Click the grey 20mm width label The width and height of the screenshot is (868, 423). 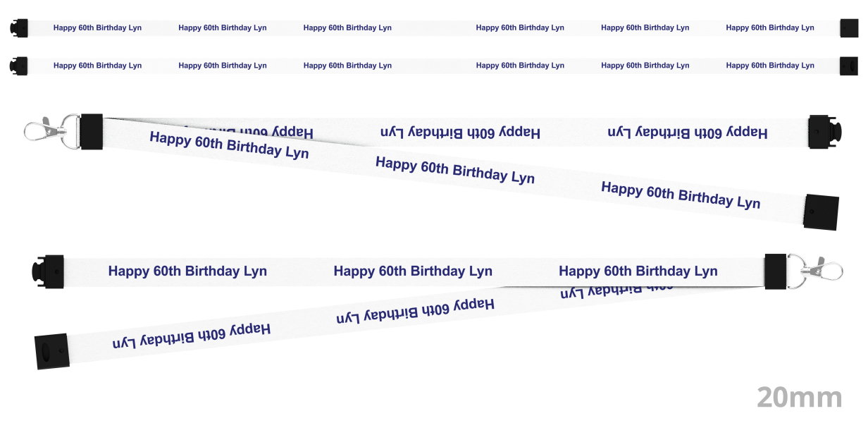[x=800, y=398]
